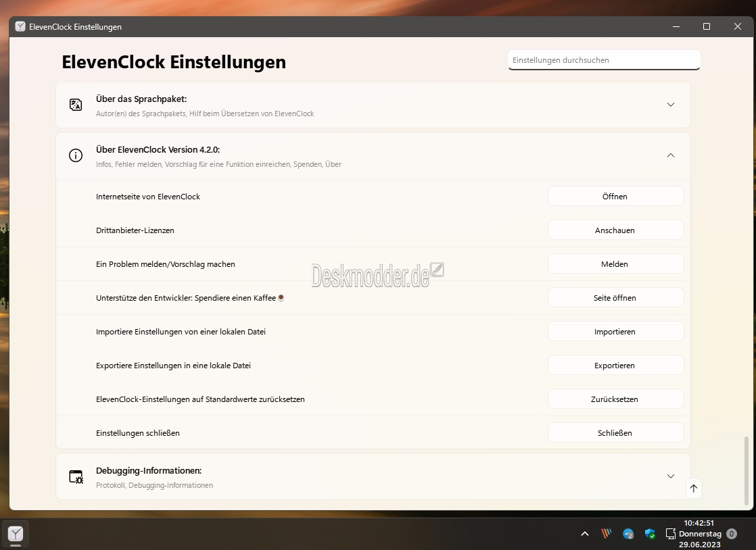756x550 pixels.
Task: Click the heading Debugging-Informationen:
Action: click(x=149, y=470)
